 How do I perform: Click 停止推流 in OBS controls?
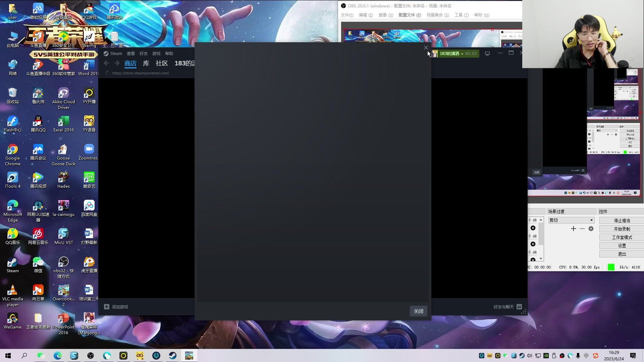click(x=622, y=221)
